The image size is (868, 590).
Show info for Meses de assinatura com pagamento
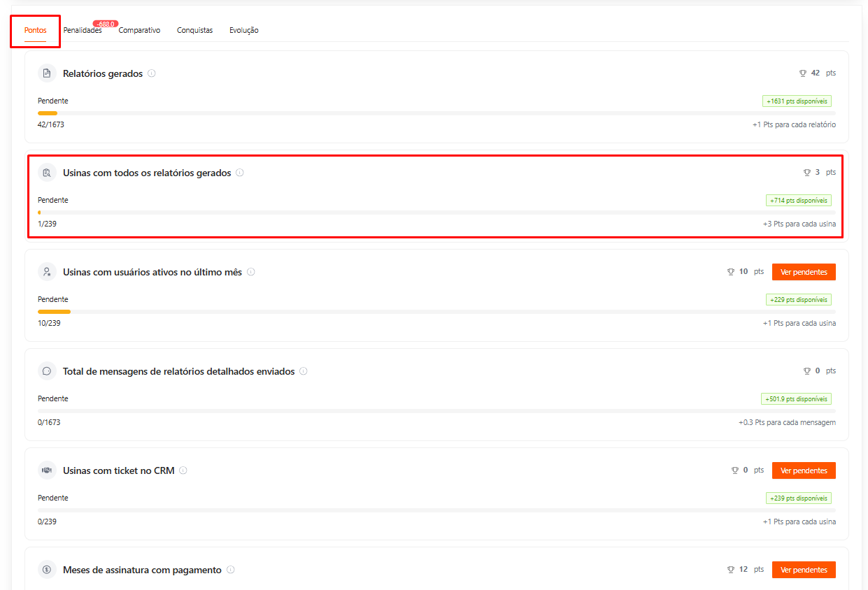click(x=231, y=570)
